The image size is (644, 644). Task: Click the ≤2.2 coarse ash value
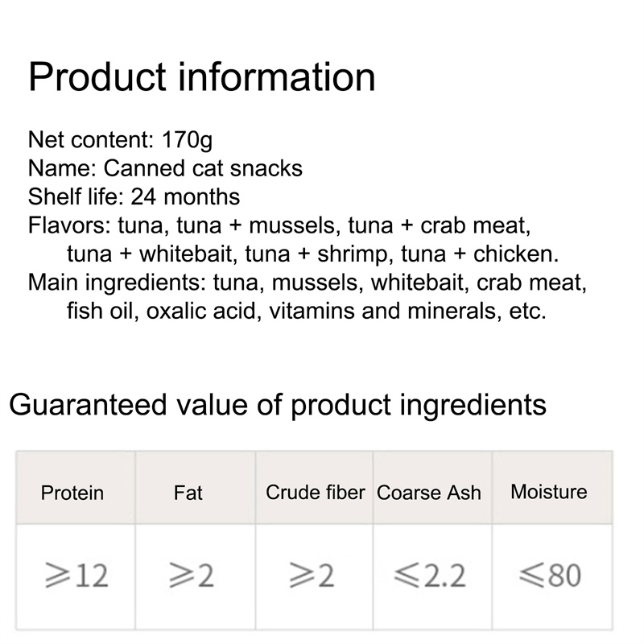tap(430, 576)
